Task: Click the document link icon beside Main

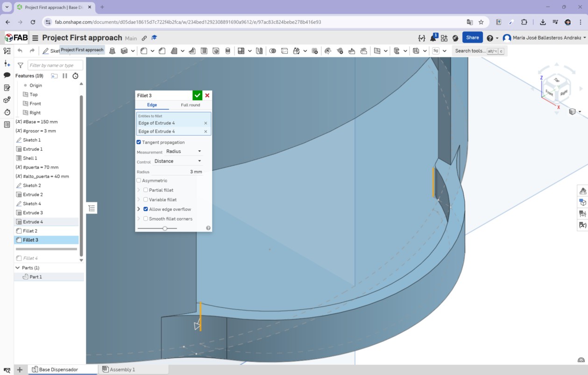Action: [x=144, y=38]
